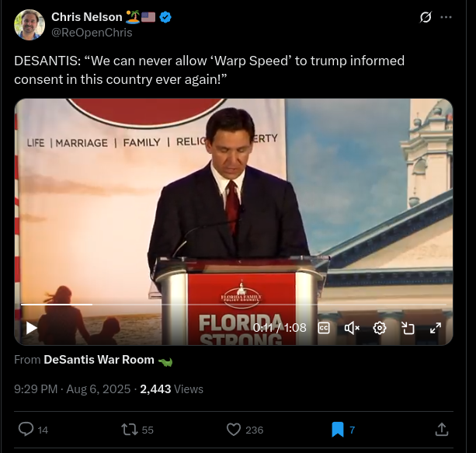Seek along the video progress bar
476x453 pixels.
click(233, 304)
